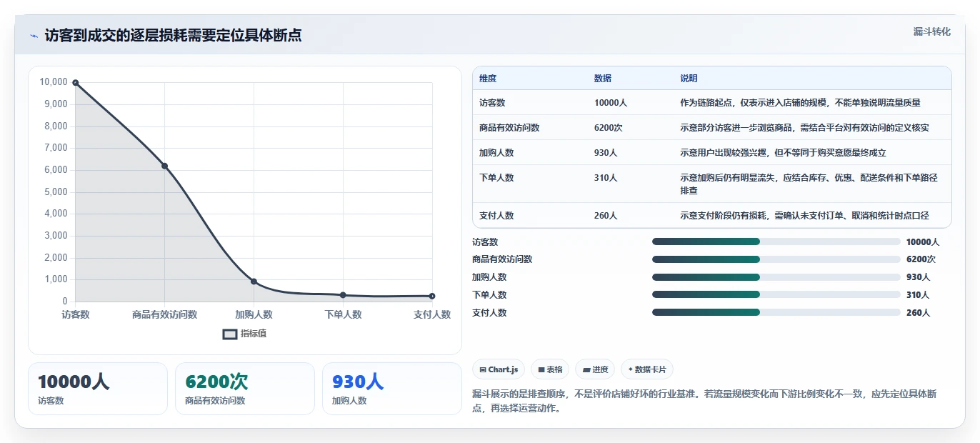980x443 pixels.
Task: Click the 260人 value beside the progress bar
Action: click(x=918, y=312)
